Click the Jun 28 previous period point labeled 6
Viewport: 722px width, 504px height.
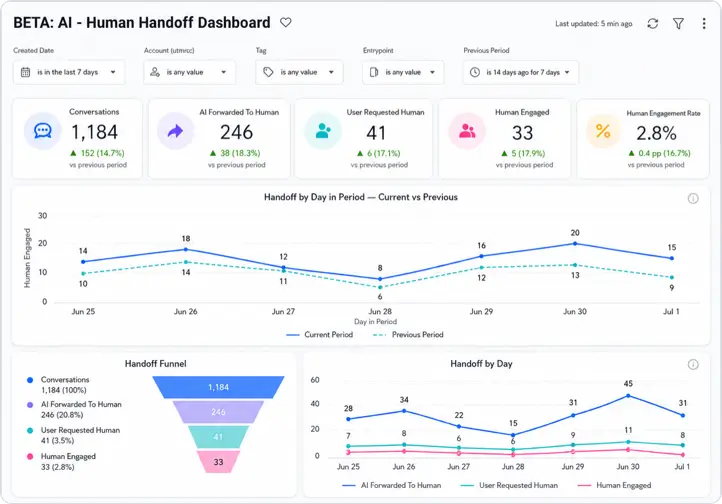[x=380, y=287]
